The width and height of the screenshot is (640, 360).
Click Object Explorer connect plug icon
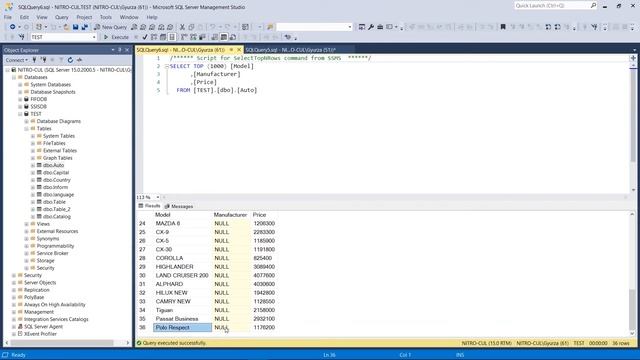[x=34, y=60]
